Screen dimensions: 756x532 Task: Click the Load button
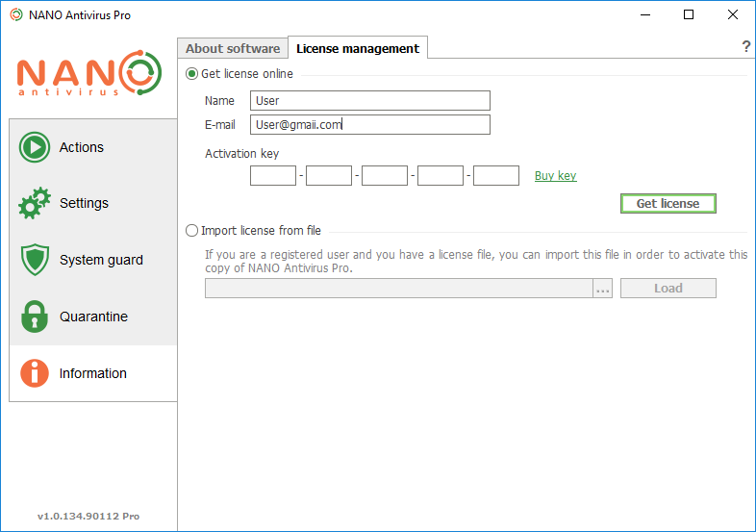coord(668,289)
